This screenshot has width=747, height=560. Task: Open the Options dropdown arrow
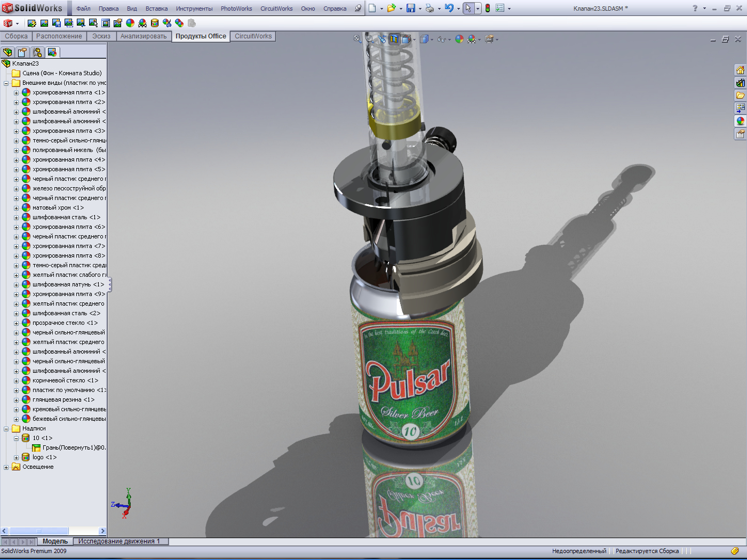point(509,9)
